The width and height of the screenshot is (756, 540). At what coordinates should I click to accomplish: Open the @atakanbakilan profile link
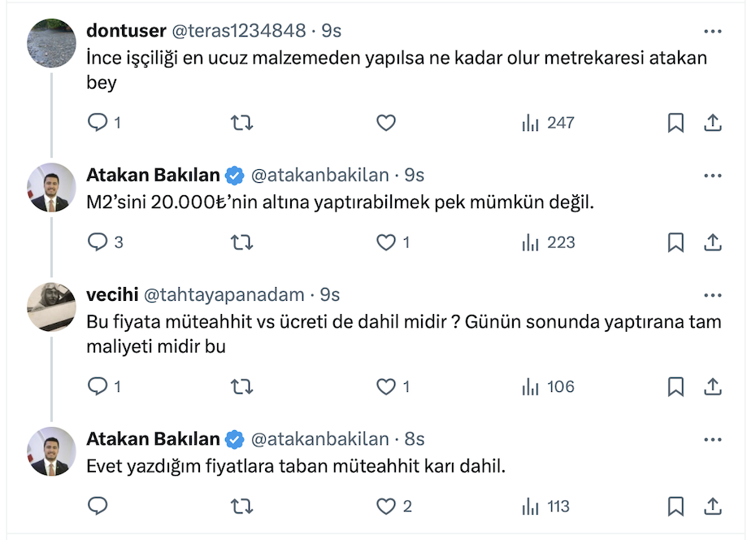319,175
